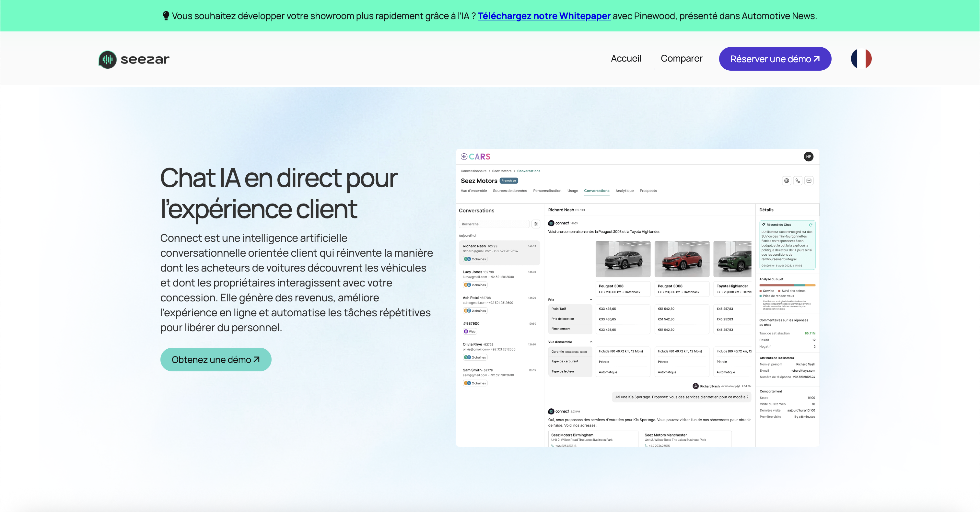Click the Recherche search field
Screen dimensions: 980x512
[x=494, y=224]
